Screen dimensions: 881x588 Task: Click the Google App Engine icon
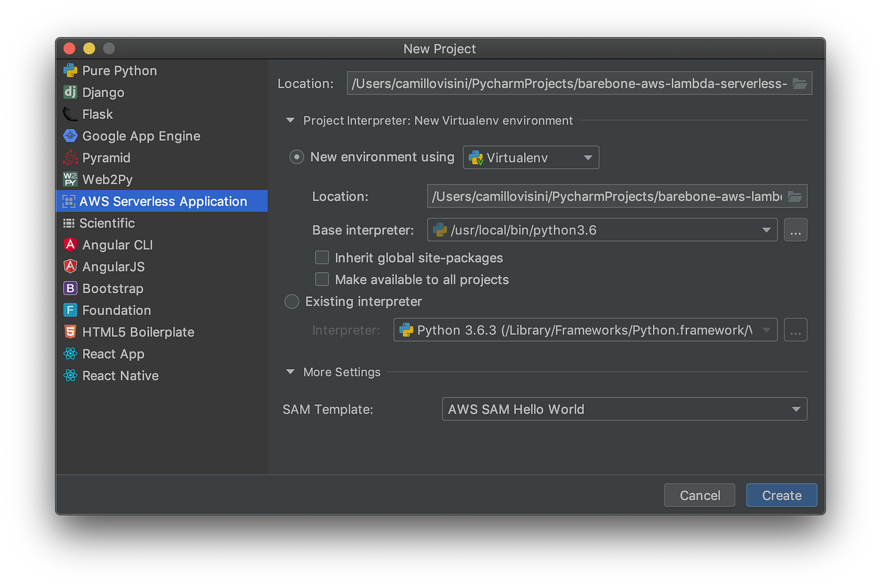tap(70, 135)
